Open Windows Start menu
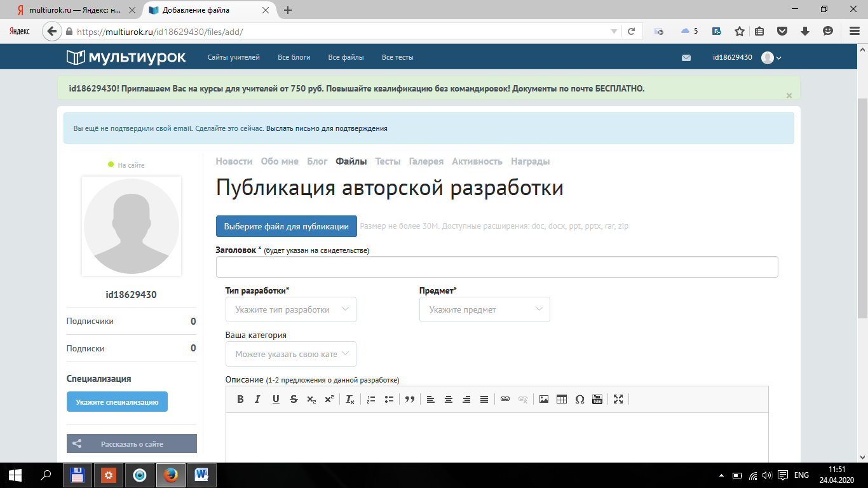This screenshot has height=488, width=868. tap(15, 475)
